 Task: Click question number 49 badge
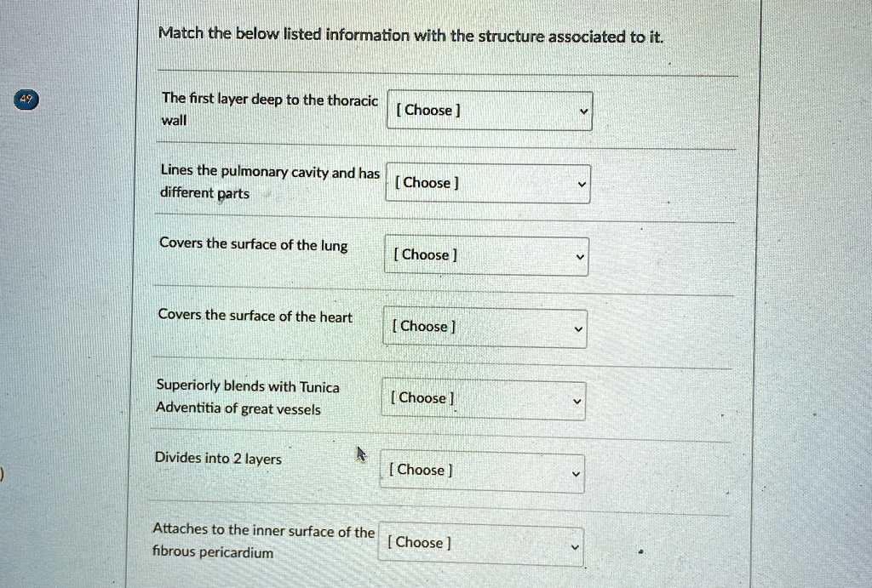26,100
